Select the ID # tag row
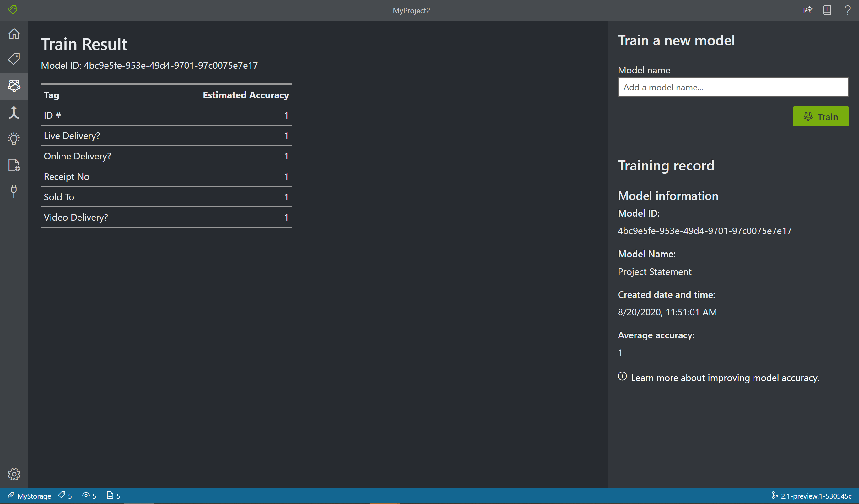This screenshot has width=859, height=504. pos(166,115)
